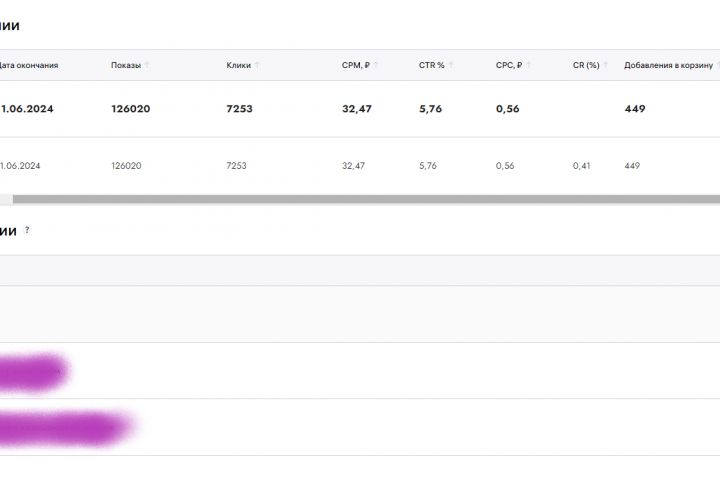
Task: Click the CTR % sort arrow
Action: (452, 65)
